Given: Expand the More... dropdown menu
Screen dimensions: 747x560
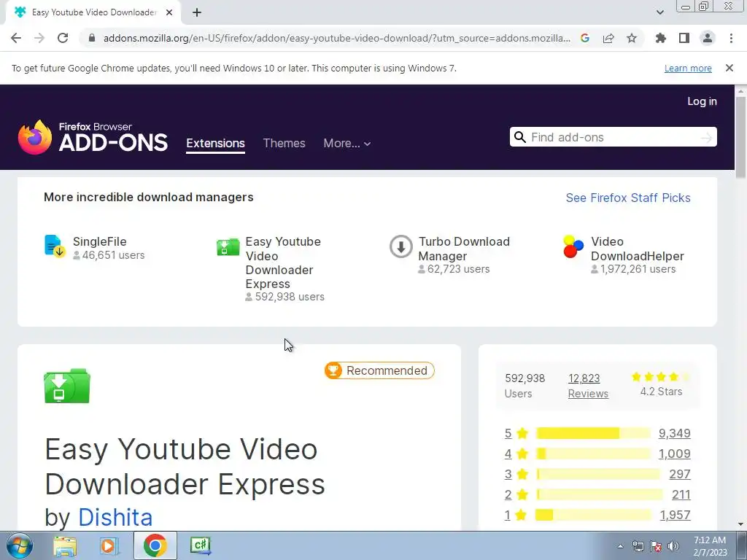Looking at the screenshot, I should [347, 144].
